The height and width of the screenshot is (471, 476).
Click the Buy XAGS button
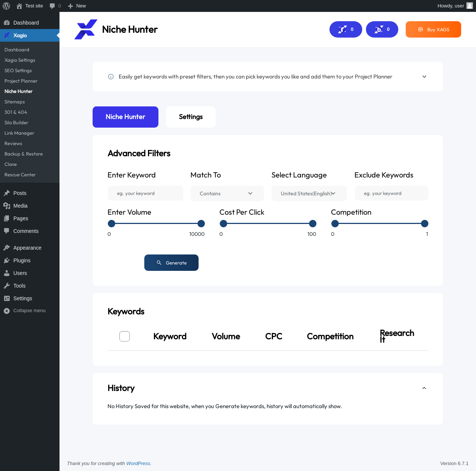(433, 29)
